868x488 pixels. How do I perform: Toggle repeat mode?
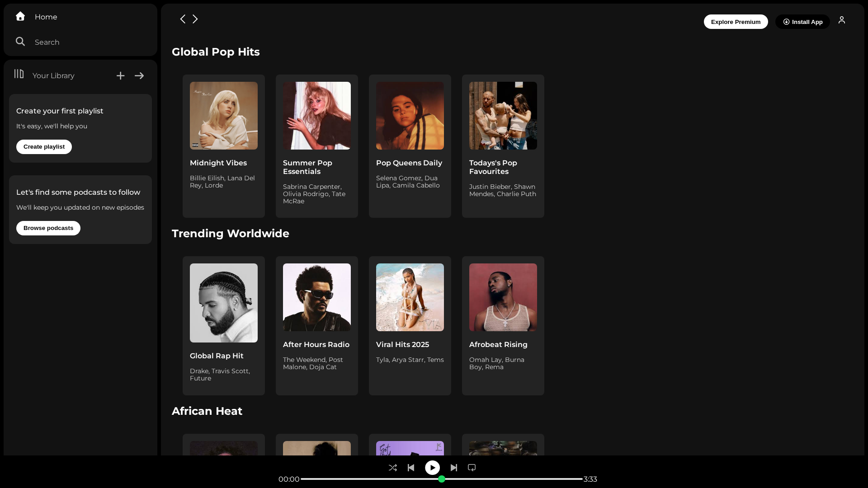[472, 468]
